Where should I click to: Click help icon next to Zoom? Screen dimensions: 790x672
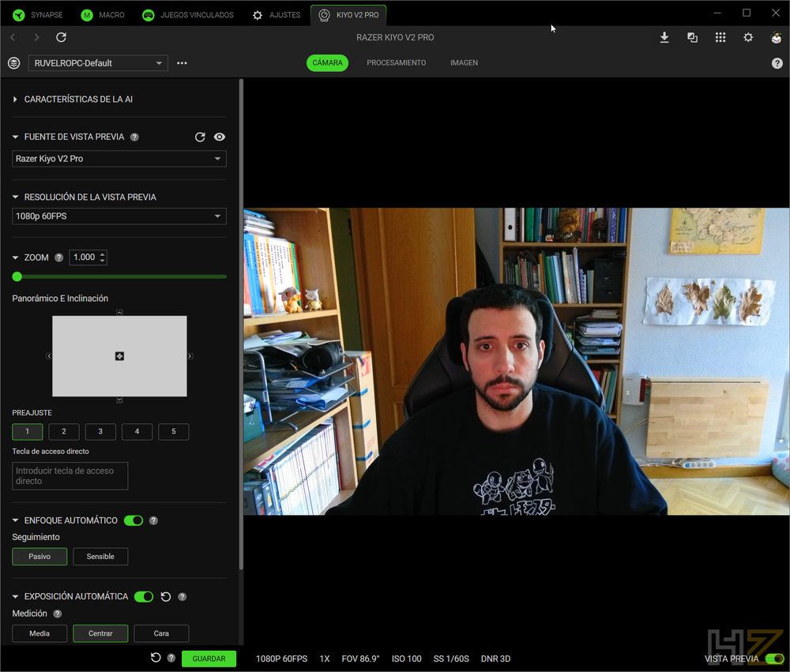(59, 257)
